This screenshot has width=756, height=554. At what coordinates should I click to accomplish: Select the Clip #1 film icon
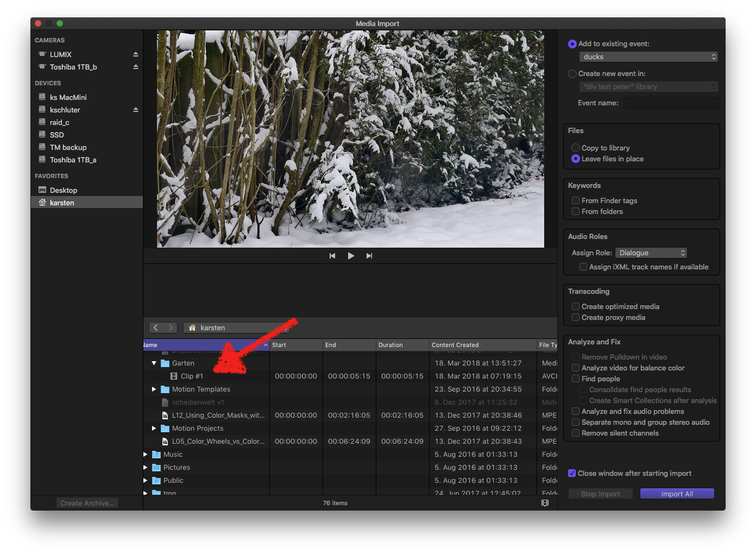174,376
